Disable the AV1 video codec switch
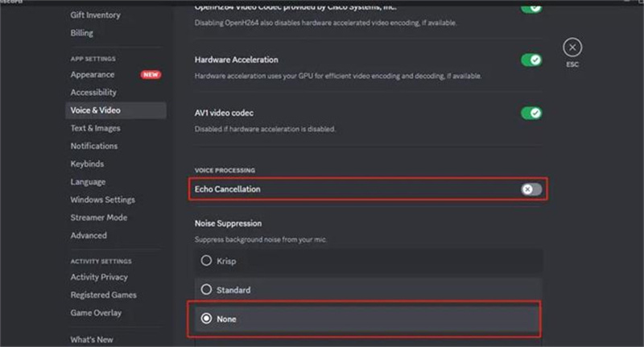Image resolution: width=644 pixels, height=347 pixels. (531, 113)
